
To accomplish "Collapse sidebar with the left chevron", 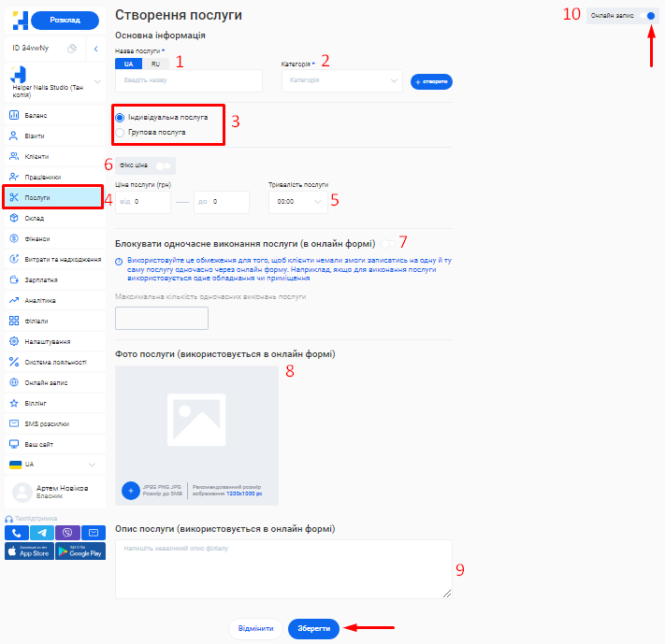I will [x=97, y=49].
